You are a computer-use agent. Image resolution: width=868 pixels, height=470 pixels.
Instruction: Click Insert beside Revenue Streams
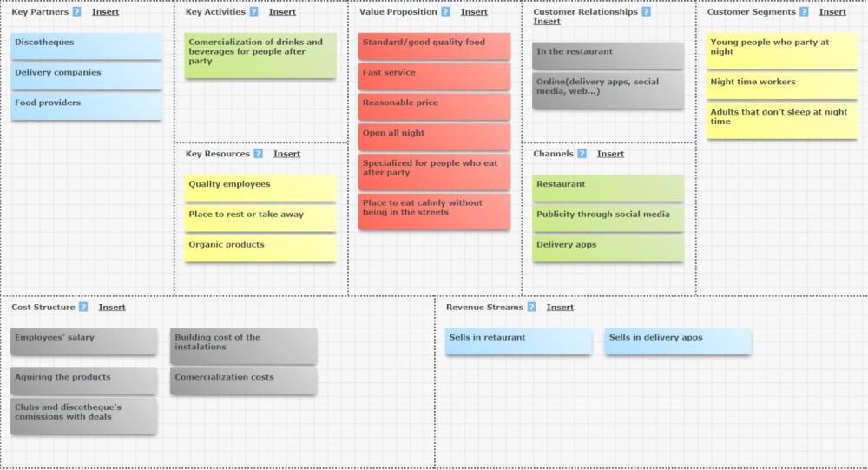560,307
